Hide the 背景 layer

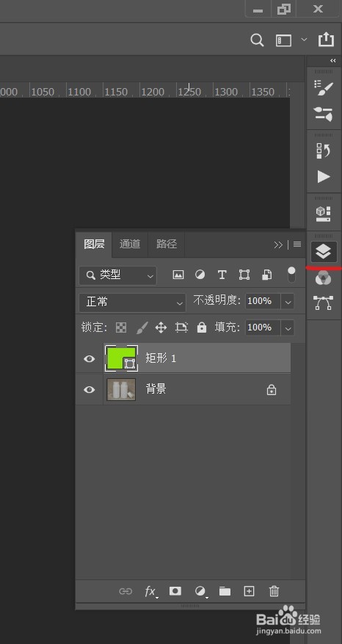pyautogui.click(x=89, y=389)
